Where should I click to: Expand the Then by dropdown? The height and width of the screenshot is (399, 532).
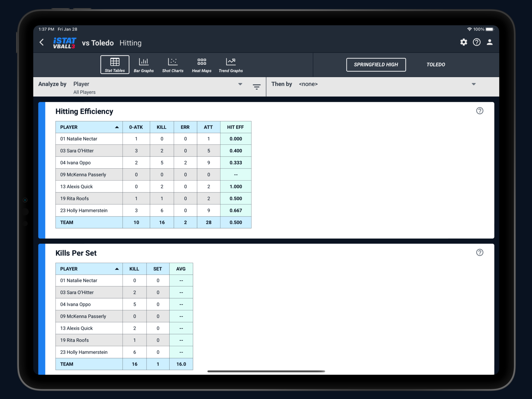click(x=474, y=84)
